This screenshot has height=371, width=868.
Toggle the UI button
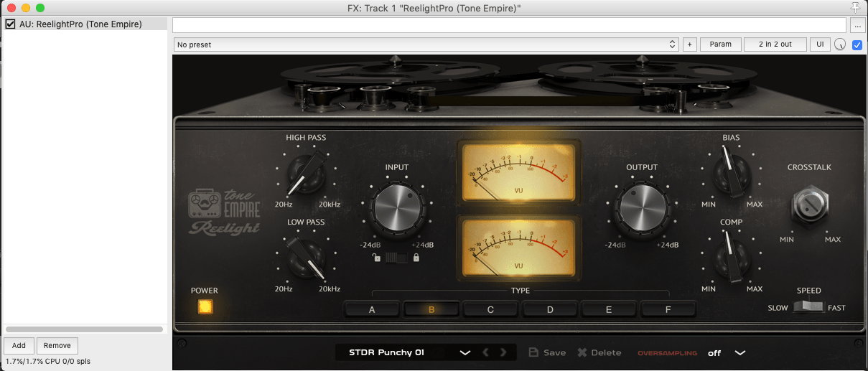(x=820, y=44)
